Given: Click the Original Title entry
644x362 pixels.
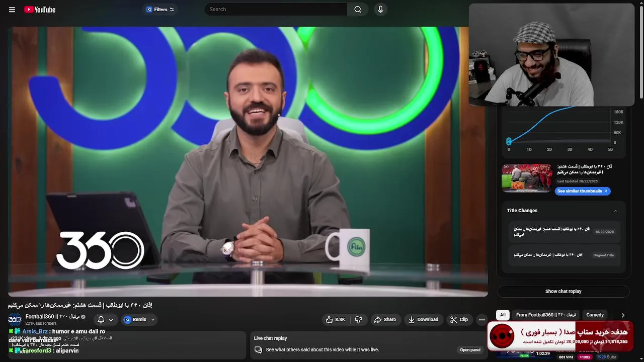Looking at the screenshot, I should (563, 255).
